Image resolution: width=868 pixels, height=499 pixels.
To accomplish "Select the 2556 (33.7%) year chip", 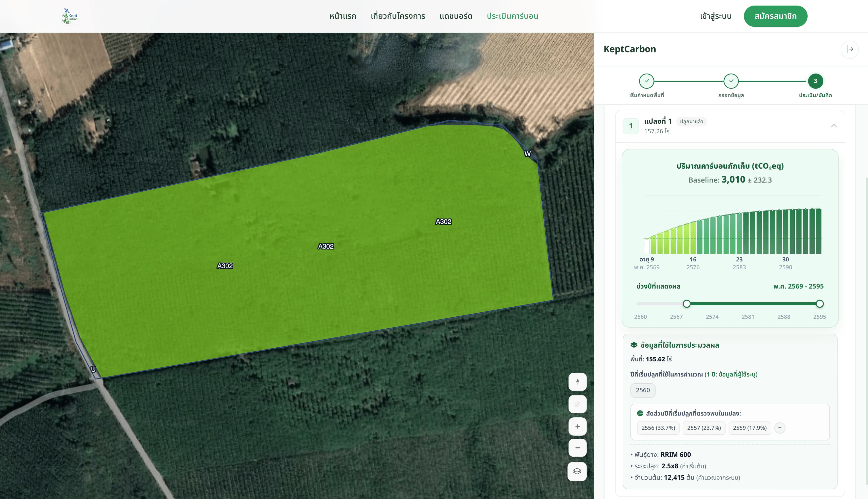I will (658, 428).
